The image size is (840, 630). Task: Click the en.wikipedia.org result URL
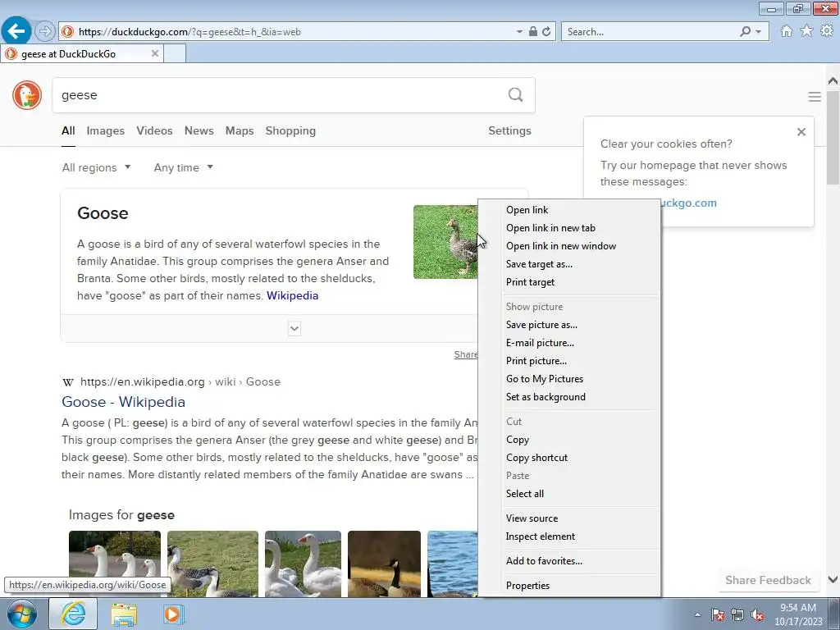tap(180, 382)
